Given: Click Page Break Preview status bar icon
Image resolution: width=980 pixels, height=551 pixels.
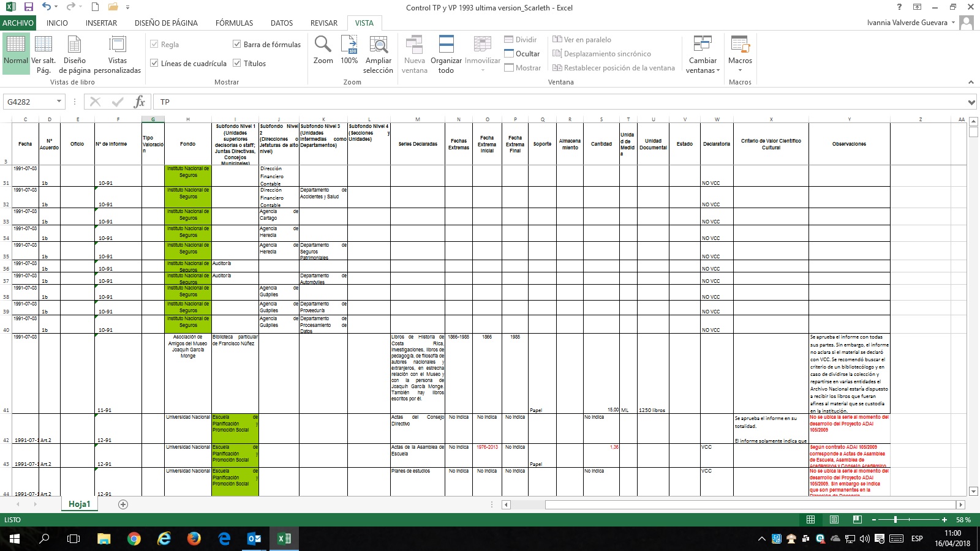Looking at the screenshot, I should (x=857, y=520).
